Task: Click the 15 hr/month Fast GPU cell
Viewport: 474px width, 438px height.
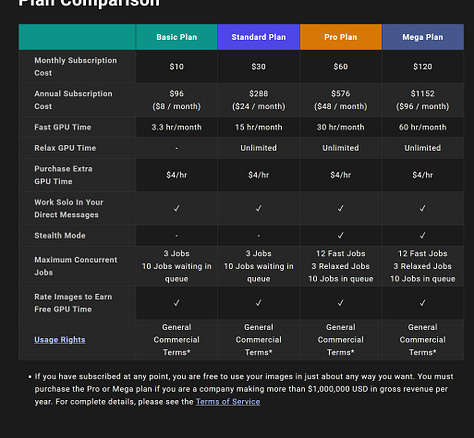Action: tap(259, 127)
